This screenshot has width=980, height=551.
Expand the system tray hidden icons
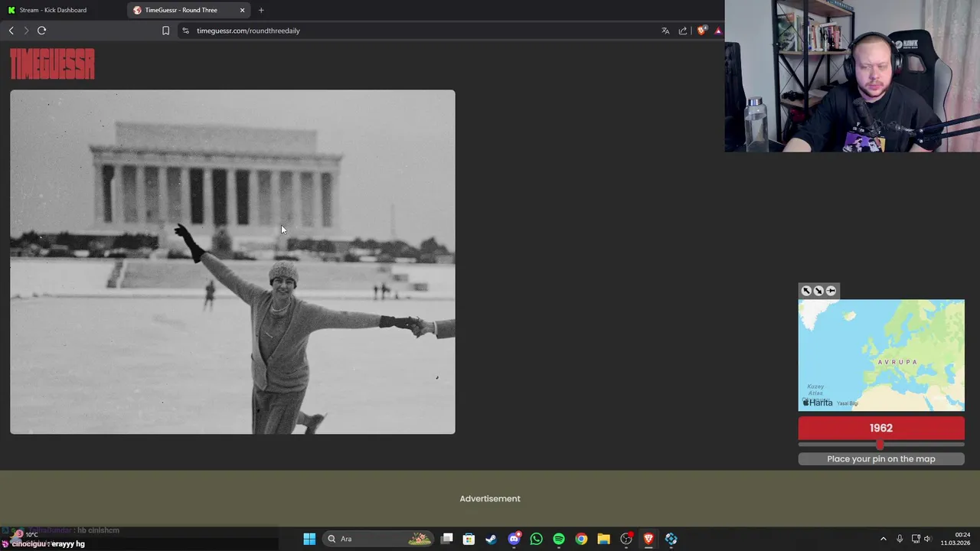click(883, 539)
